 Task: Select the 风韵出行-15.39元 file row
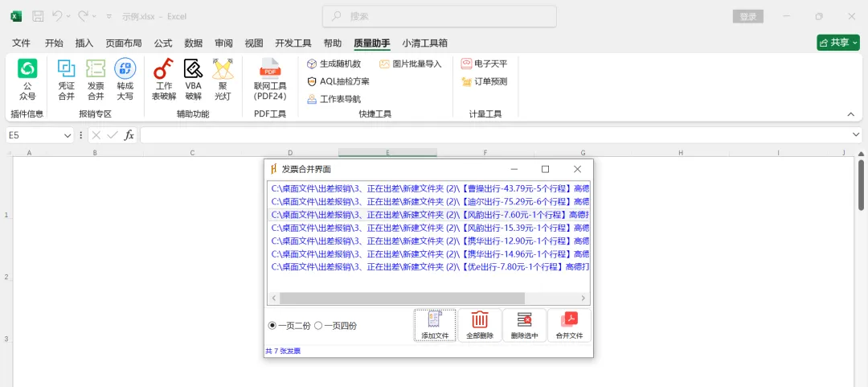429,228
